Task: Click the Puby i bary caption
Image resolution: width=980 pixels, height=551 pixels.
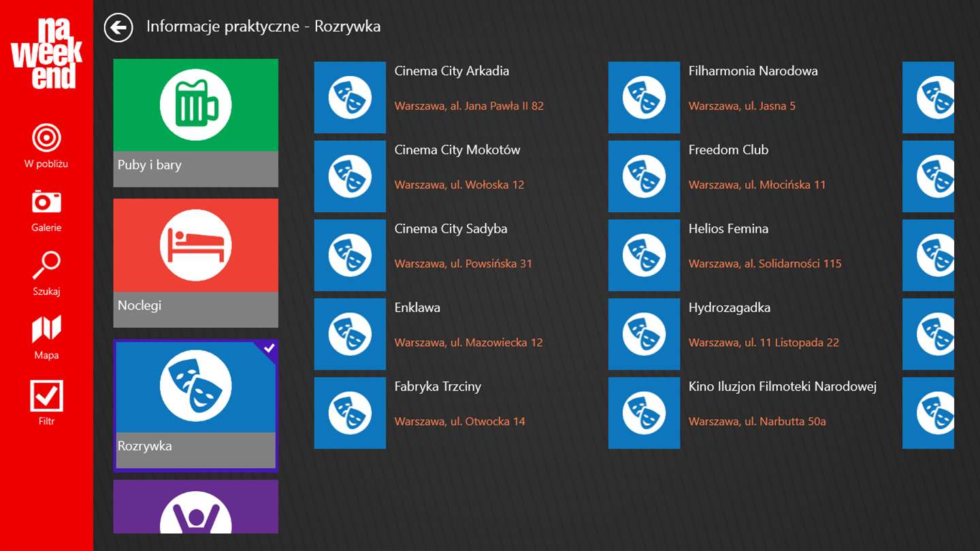Action: pos(150,165)
